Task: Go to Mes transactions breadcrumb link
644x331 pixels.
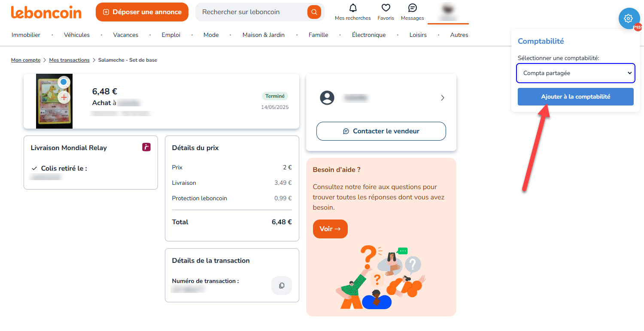Action: tap(69, 60)
